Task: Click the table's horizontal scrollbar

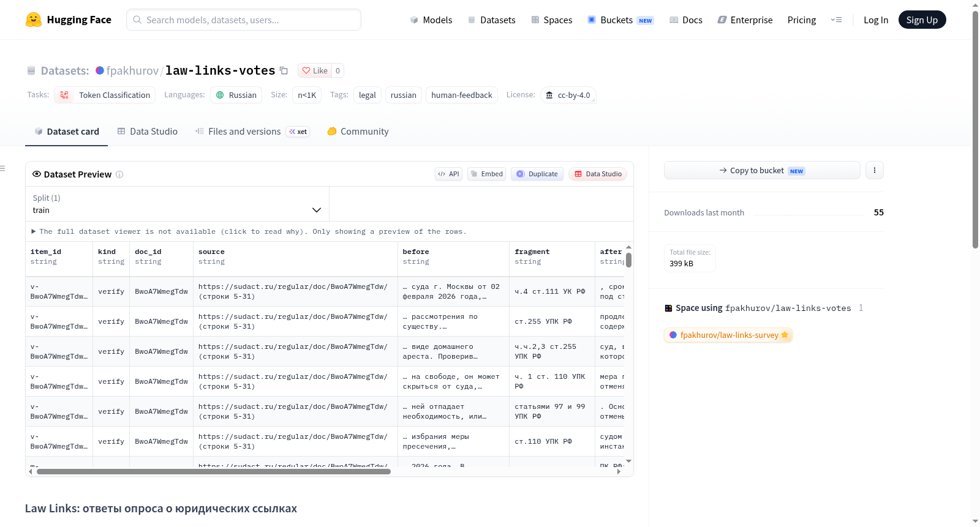Action: coord(214,471)
